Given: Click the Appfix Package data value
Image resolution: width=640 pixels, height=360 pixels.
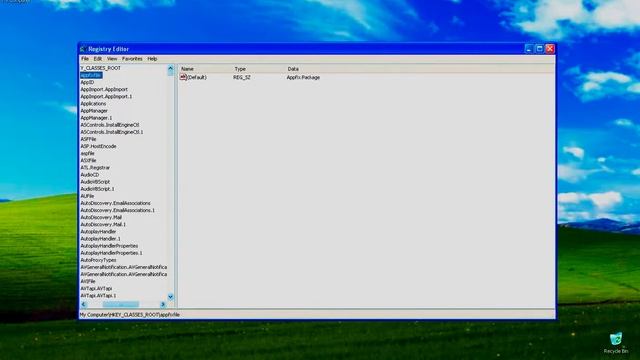Looking at the screenshot, I should (303, 77).
